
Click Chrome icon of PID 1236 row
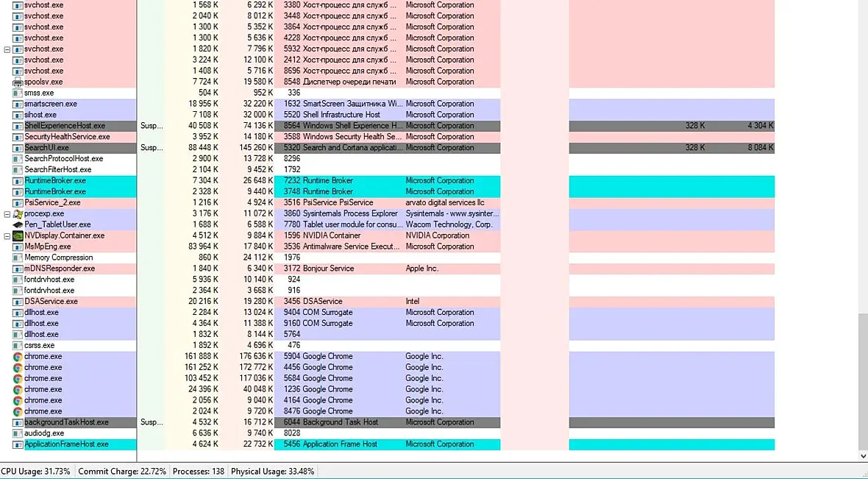pos(18,389)
